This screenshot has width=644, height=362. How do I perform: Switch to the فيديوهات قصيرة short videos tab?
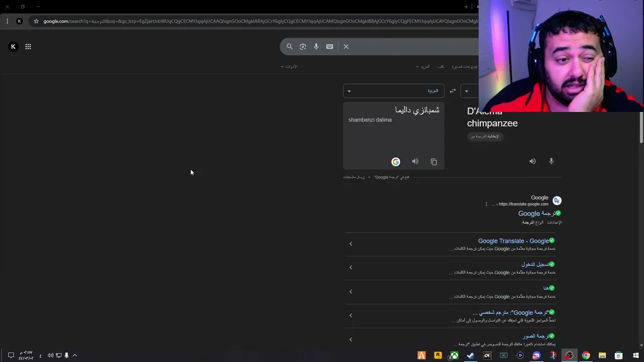pyautogui.click(x=464, y=66)
